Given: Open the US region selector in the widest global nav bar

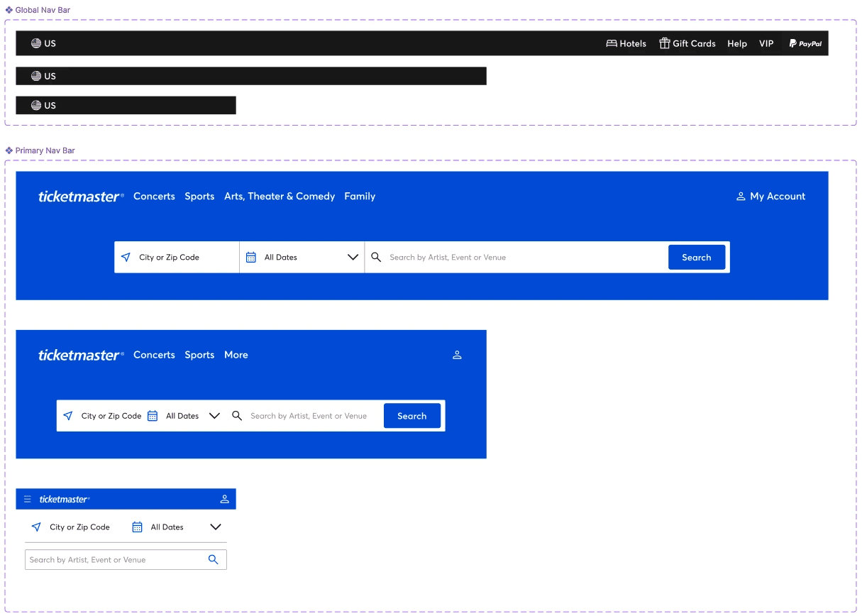Looking at the screenshot, I should 43,43.
